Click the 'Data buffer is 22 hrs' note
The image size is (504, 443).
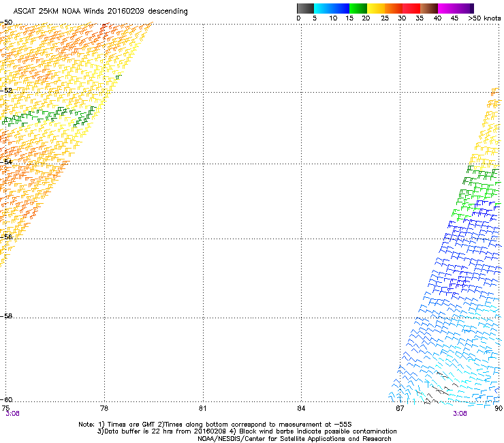click(247, 431)
